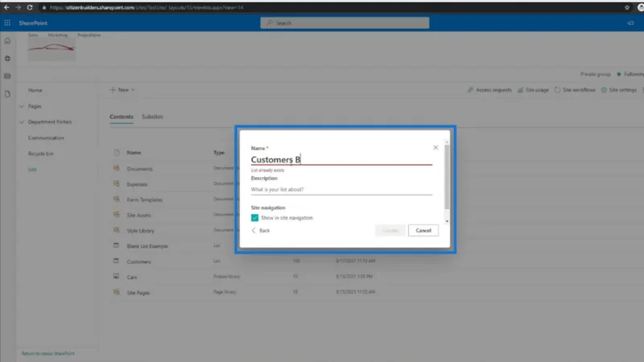
Task: Open the file icon in the left app rail
Action: [7, 94]
